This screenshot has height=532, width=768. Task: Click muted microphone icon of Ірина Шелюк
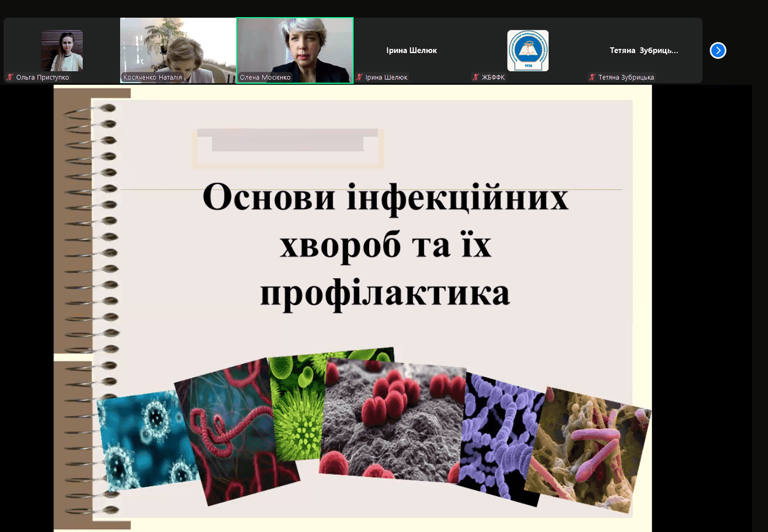359,77
